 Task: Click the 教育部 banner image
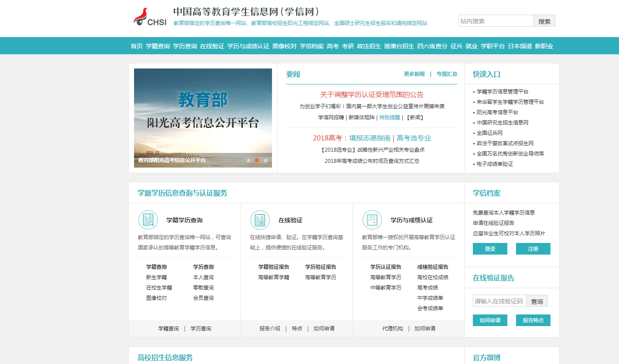203,112
